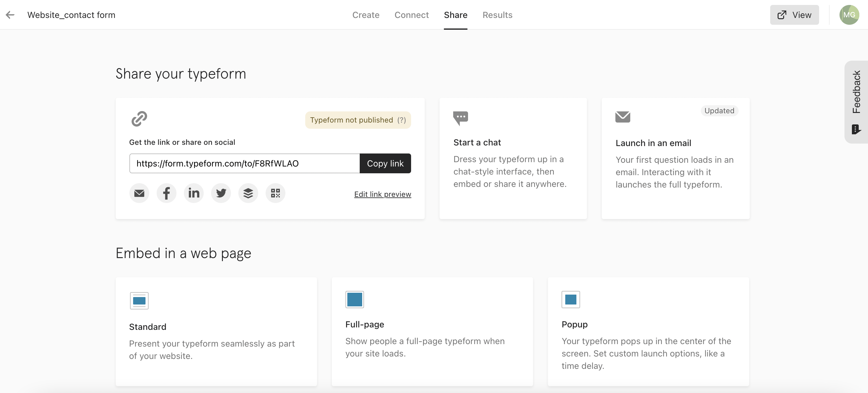Click the Copy link button
Image resolution: width=868 pixels, height=393 pixels.
coord(385,163)
